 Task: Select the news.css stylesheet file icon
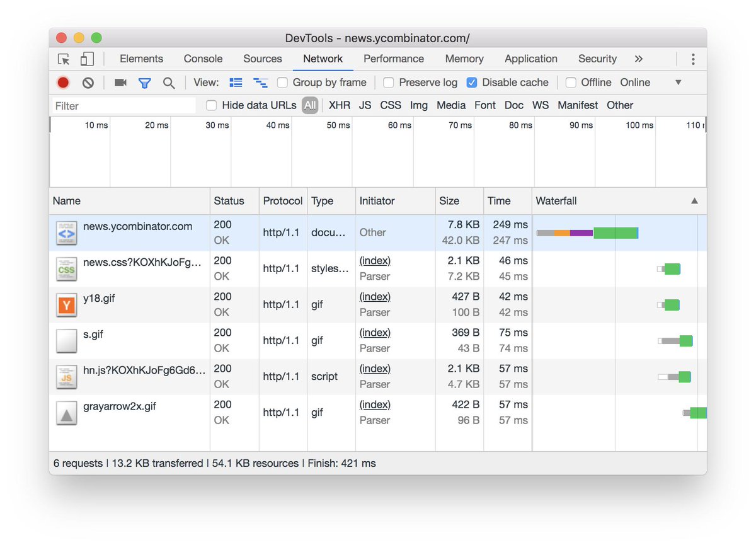tap(66, 269)
